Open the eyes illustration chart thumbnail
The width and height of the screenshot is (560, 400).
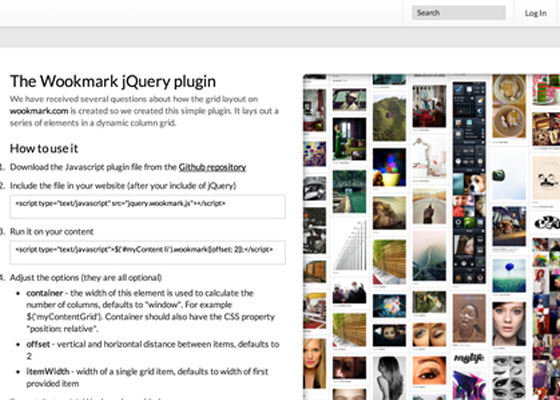(x=509, y=378)
